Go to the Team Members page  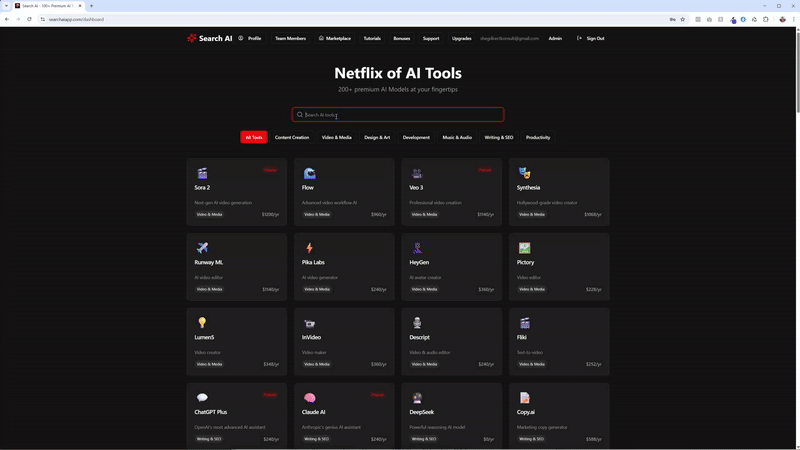coord(290,38)
